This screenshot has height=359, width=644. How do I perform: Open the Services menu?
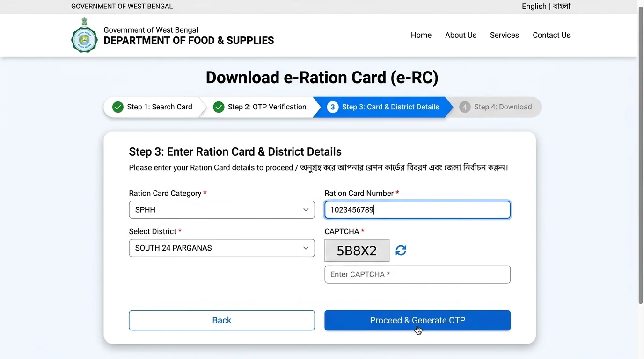(505, 35)
